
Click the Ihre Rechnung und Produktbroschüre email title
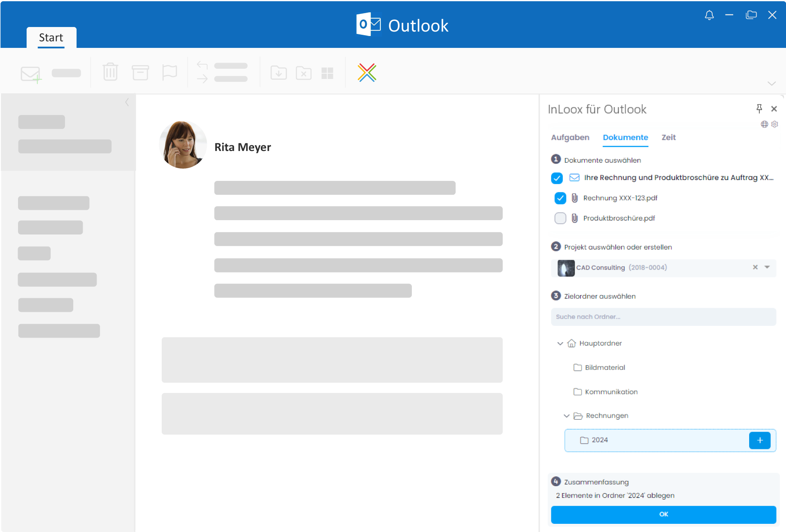coord(679,178)
